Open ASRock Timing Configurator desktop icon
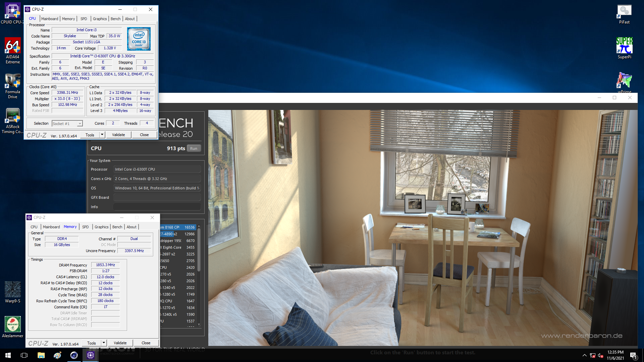This screenshot has width=644, height=362. [x=12, y=121]
